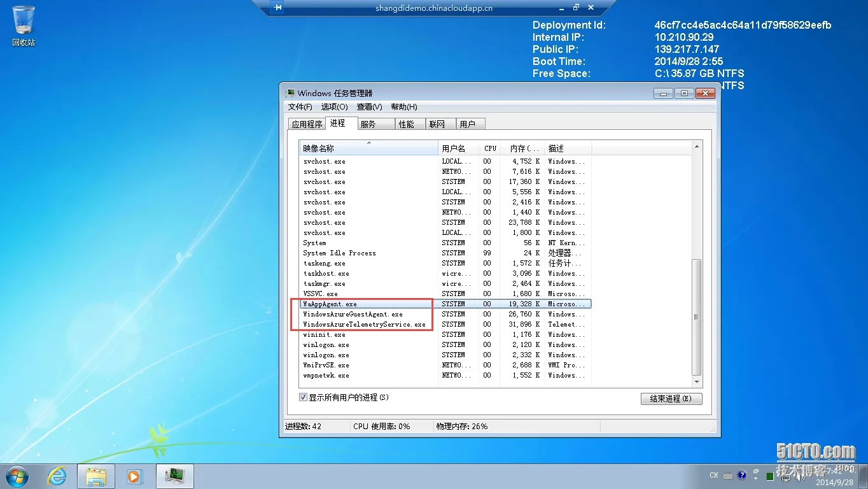Image resolution: width=868 pixels, height=489 pixels.
Task: Open the 帮助(H) menu
Action: coord(404,107)
